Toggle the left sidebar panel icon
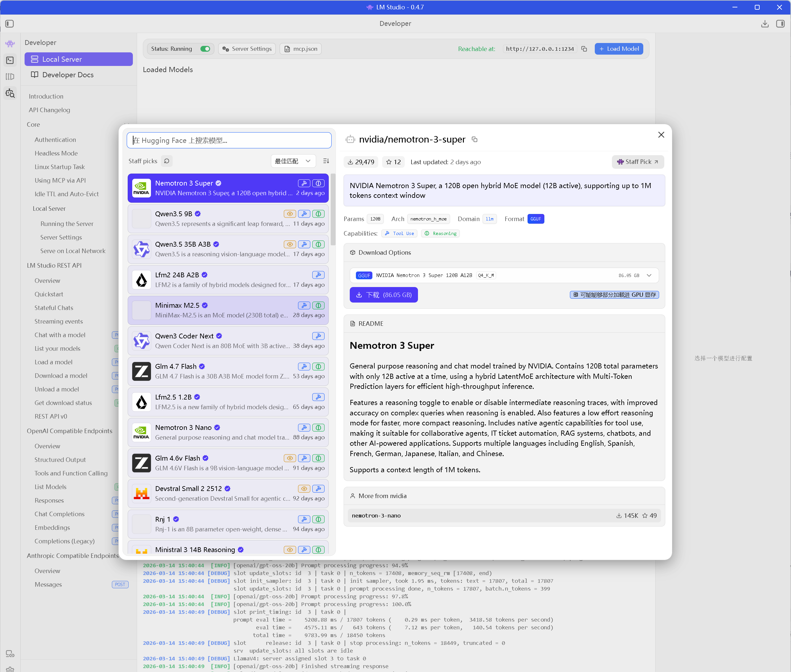The image size is (791, 672). tap(9, 24)
